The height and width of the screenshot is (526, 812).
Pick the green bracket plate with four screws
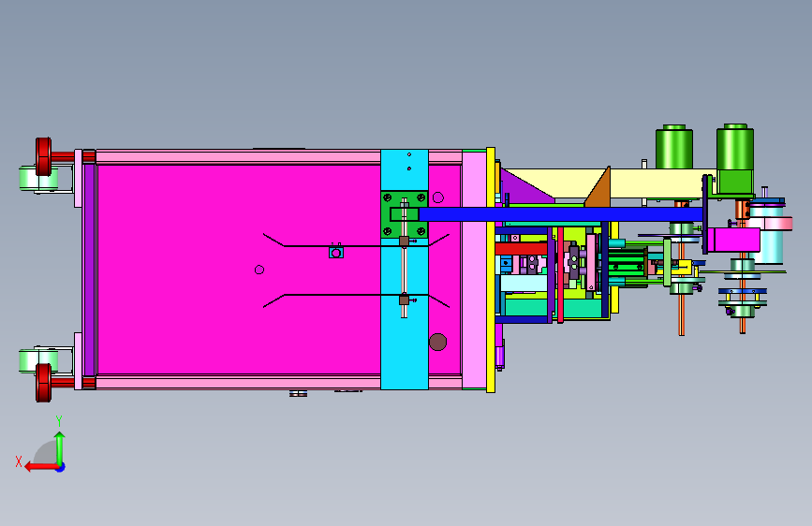[404, 215]
